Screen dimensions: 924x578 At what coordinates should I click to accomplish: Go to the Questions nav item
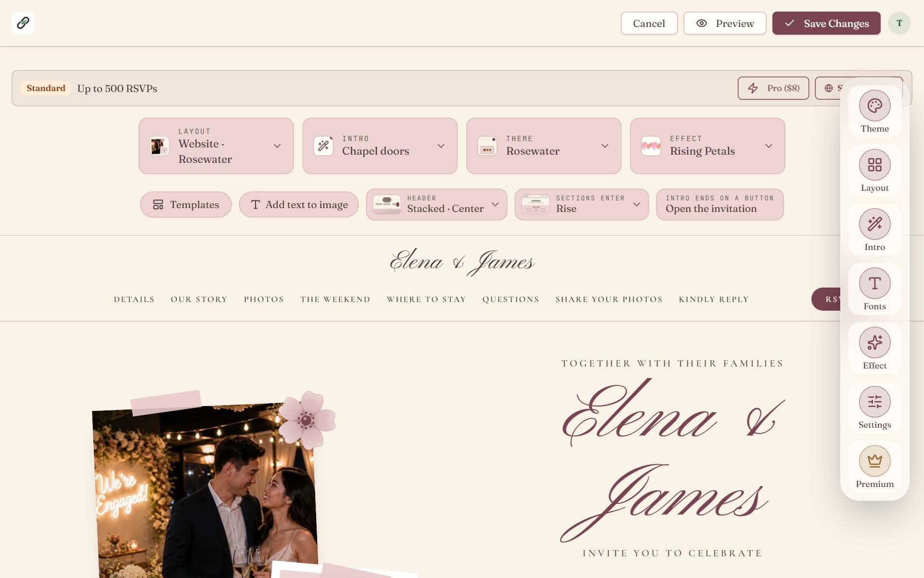coord(511,299)
